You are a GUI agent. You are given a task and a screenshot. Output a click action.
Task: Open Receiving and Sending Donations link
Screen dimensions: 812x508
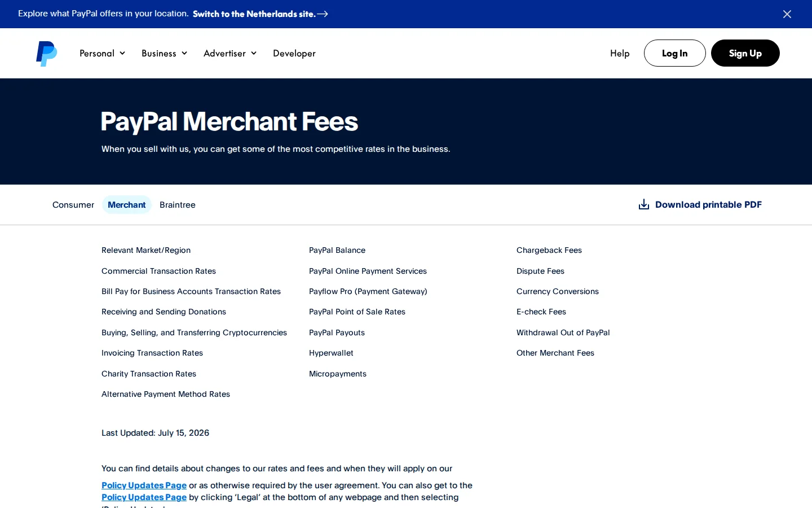tap(164, 312)
